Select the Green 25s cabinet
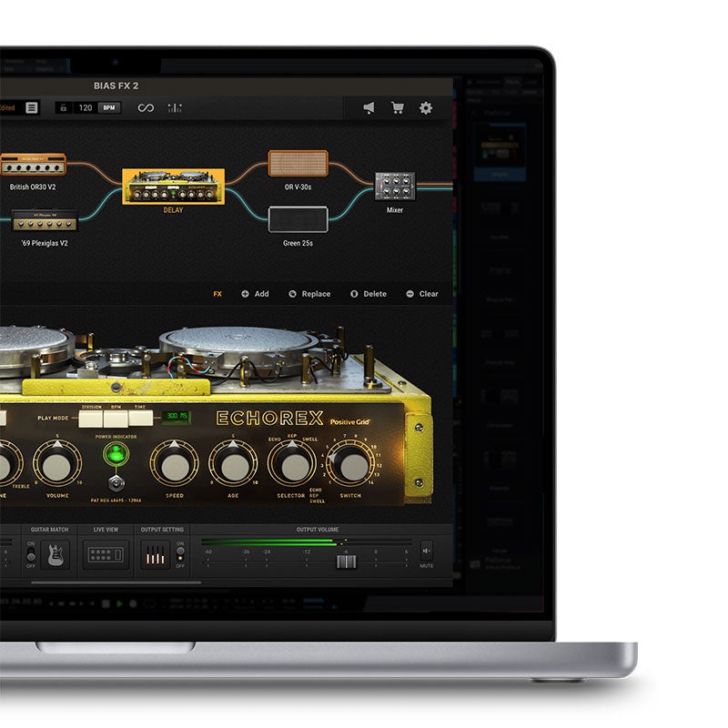 298,219
